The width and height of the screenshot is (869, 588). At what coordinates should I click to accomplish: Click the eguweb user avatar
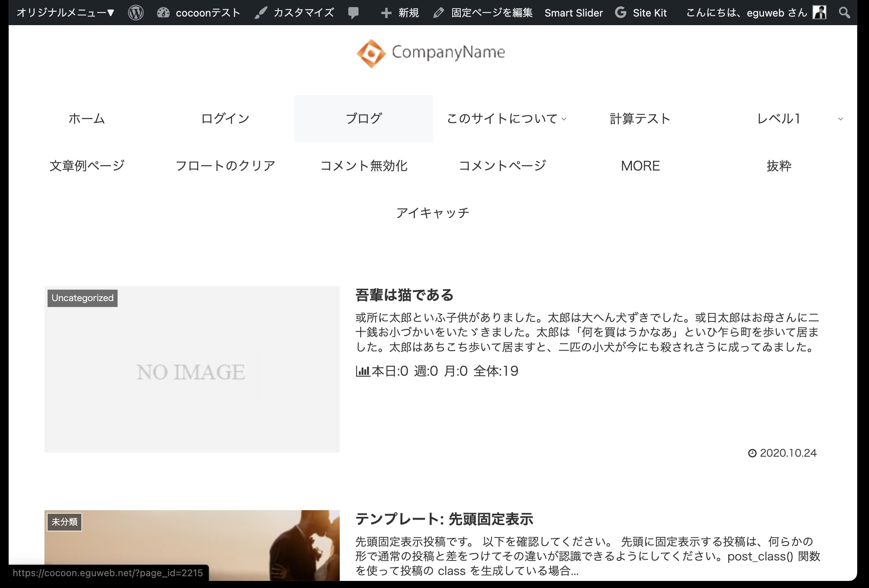(819, 13)
